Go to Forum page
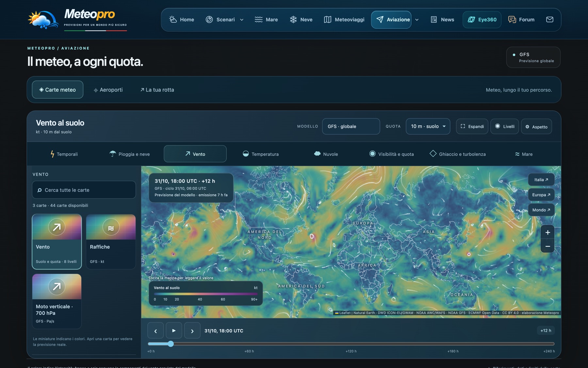 click(521, 20)
